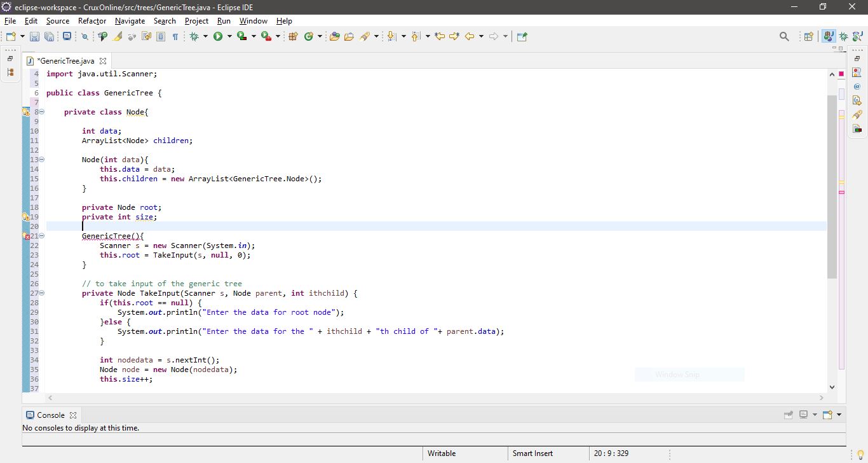The height and width of the screenshot is (463, 868).
Task: Click the error marker on line 21
Action: 26,236
